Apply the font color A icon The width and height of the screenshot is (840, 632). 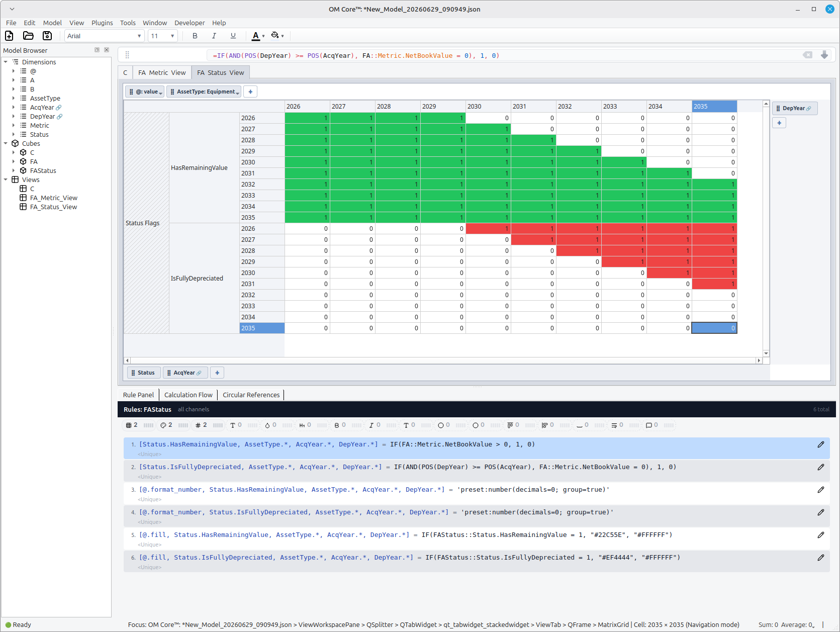coord(255,36)
